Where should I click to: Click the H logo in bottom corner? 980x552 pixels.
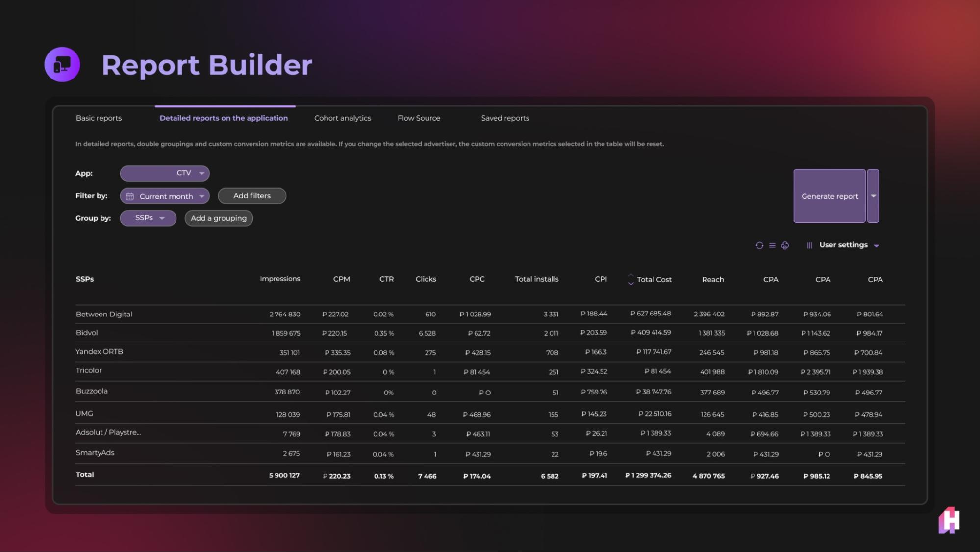949,520
